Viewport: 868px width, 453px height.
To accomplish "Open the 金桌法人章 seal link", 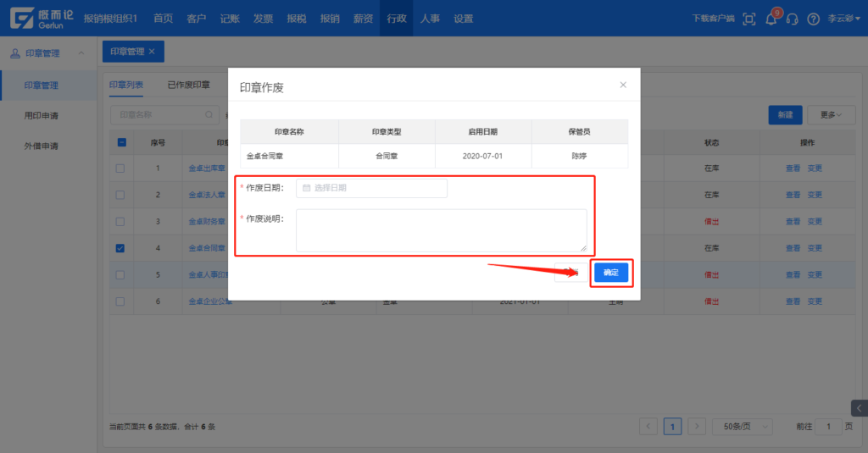I will (x=207, y=195).
